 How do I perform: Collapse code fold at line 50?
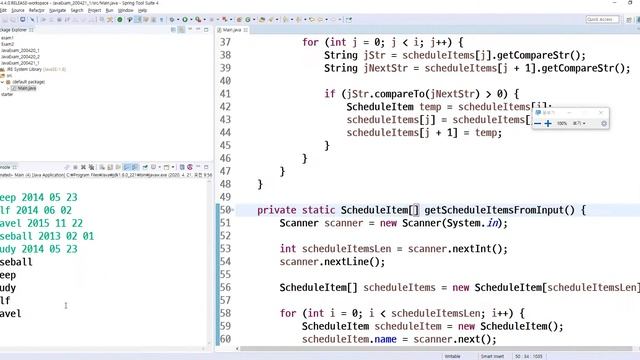pos(233,210)
